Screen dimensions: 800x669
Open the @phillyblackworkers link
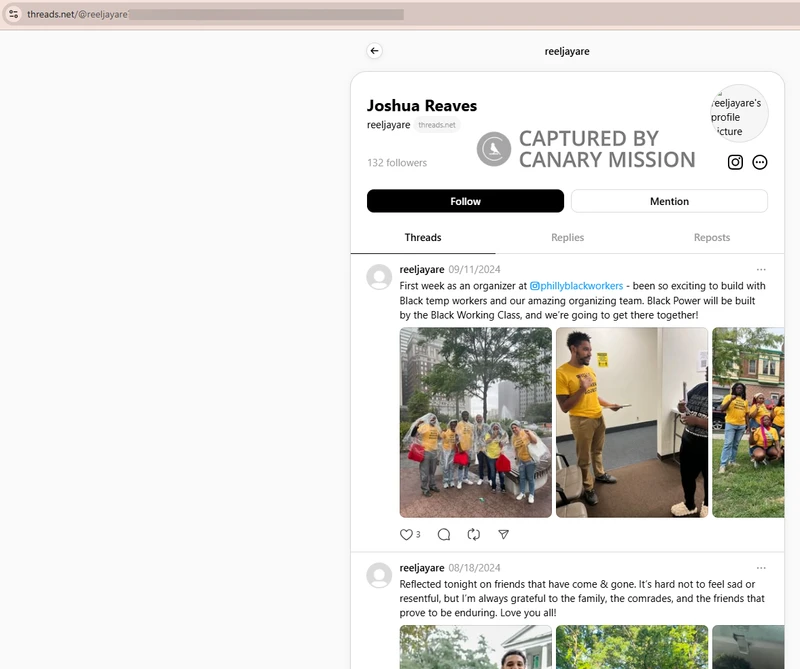coord(576,286)
